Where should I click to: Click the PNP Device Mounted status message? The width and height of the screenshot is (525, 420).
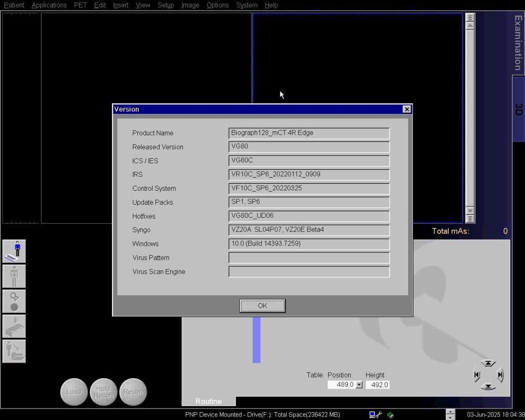coord(262,415)
